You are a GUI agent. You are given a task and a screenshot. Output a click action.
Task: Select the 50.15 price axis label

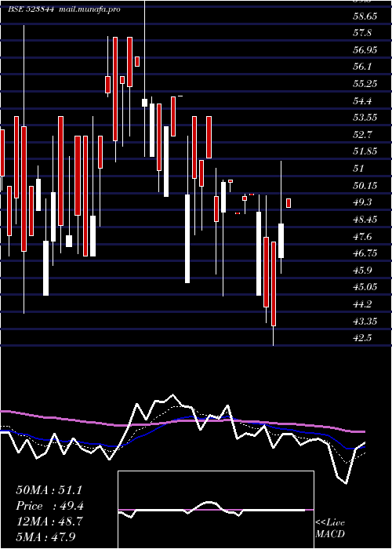coord(364,186)
